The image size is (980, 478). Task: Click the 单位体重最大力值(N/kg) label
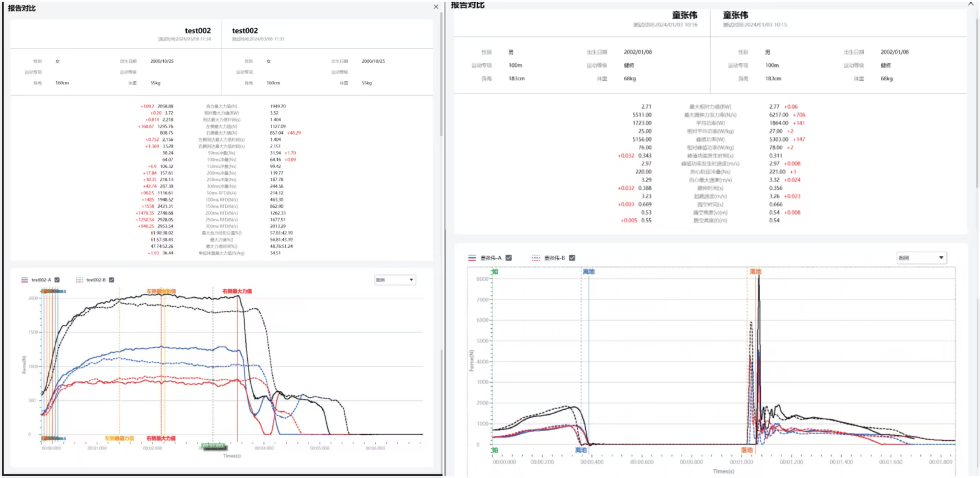[222, 253]
